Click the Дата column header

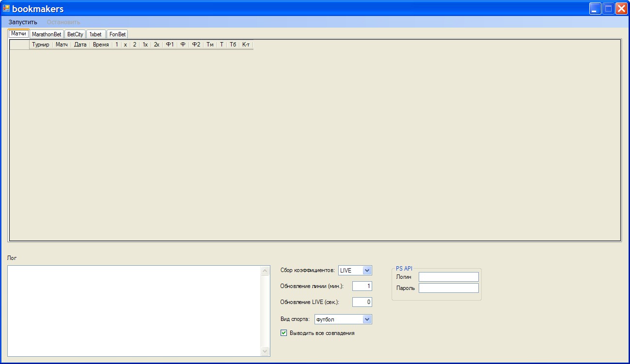80,45
